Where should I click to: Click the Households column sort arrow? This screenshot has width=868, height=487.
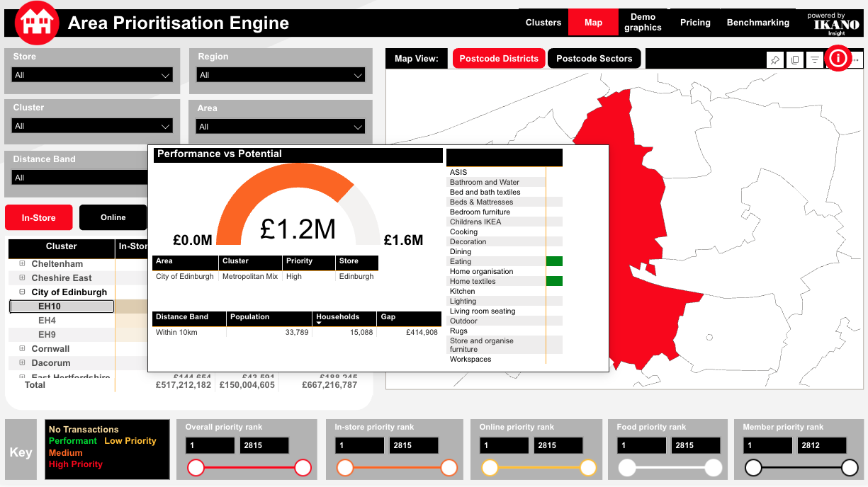pos(319,323)
